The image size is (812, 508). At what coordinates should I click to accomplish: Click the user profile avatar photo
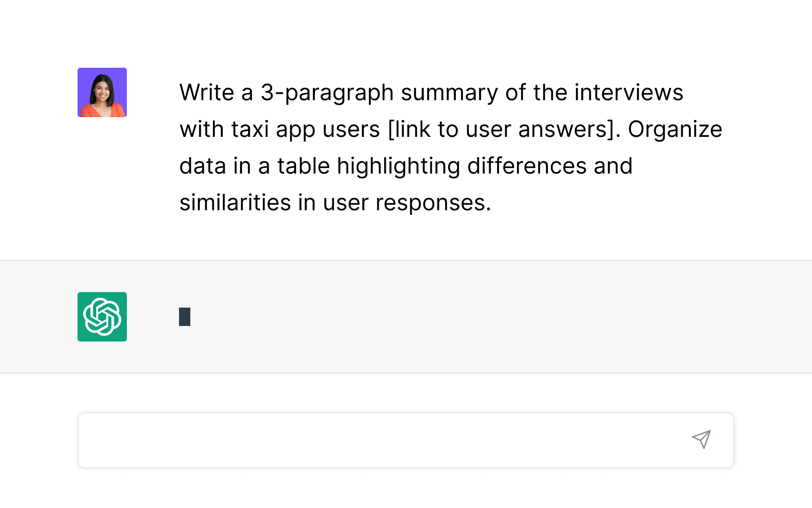(x=102, y=93)
